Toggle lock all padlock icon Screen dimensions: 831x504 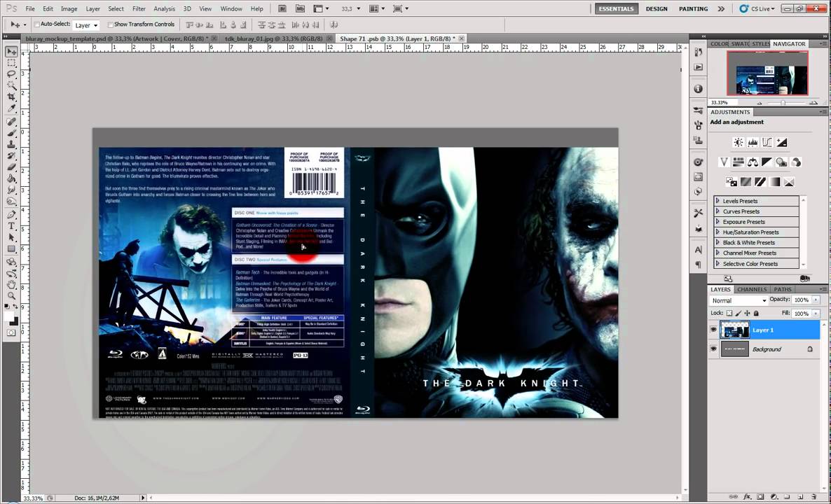pos(756,314)
